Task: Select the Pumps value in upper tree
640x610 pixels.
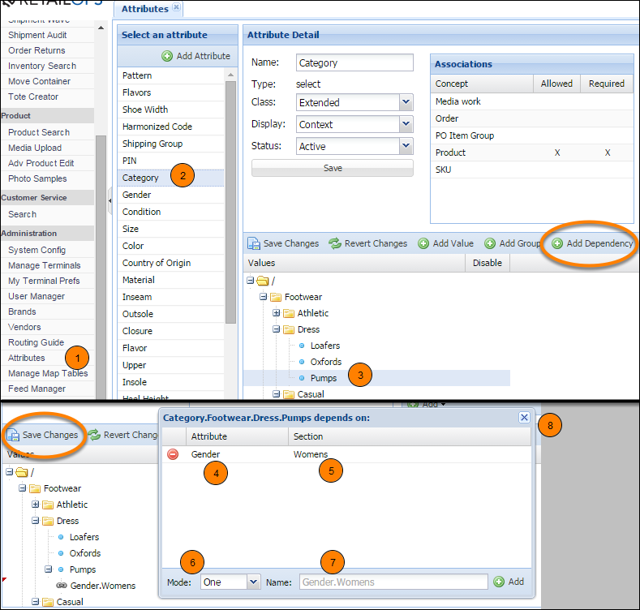Action: coord(323,378)
